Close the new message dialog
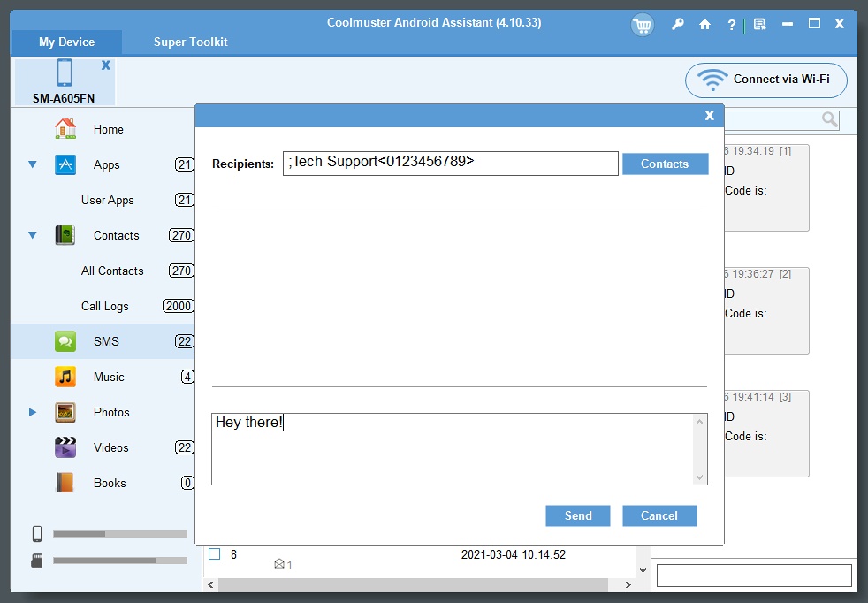Viewport: 868px width, 603px height. click(x=710, y=116)
